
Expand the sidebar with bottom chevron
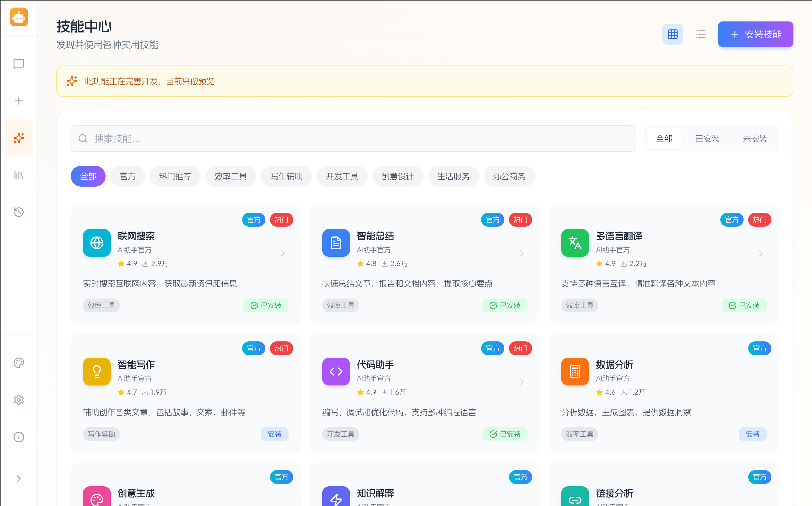pos(19,478)
